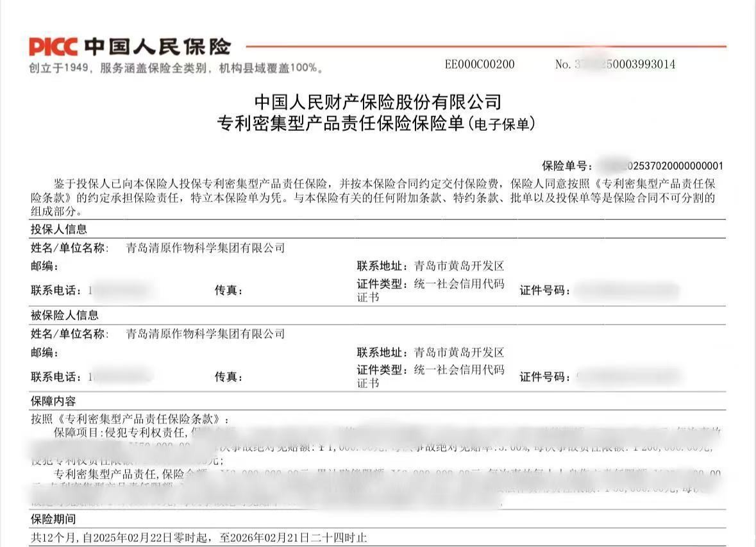The height and width of the screenshot is (547, 756).
Task: Click the company name under 被保险人信息
Action: tap(205, 334)
